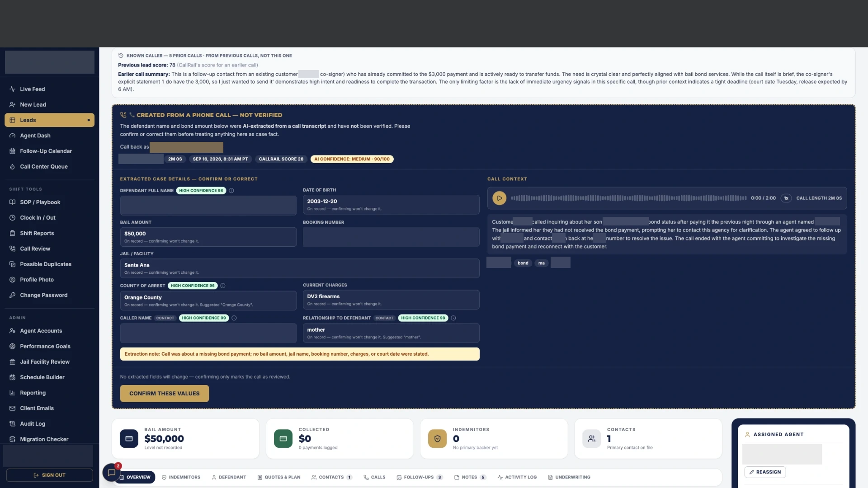Screen dimensions: 868x488
Task: Click the 'bond' tag chip
Action: coord(523,263)
